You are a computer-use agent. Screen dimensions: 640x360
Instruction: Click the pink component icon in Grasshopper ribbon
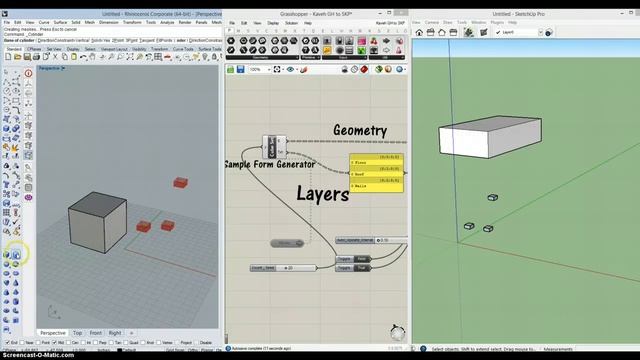[x=362, y=41]
